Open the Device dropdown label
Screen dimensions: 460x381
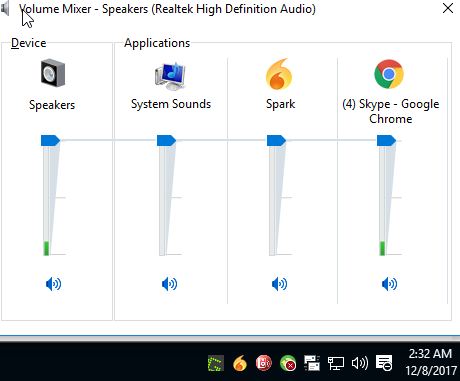click(x=29, y=43)
